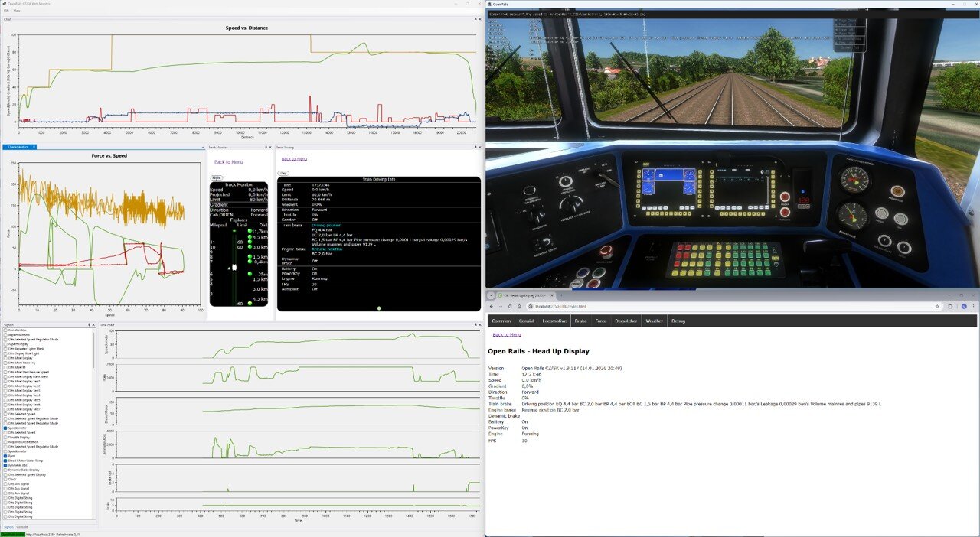Close the Signals panel
Screen dimensions: 980x537
tap(93, 324)
